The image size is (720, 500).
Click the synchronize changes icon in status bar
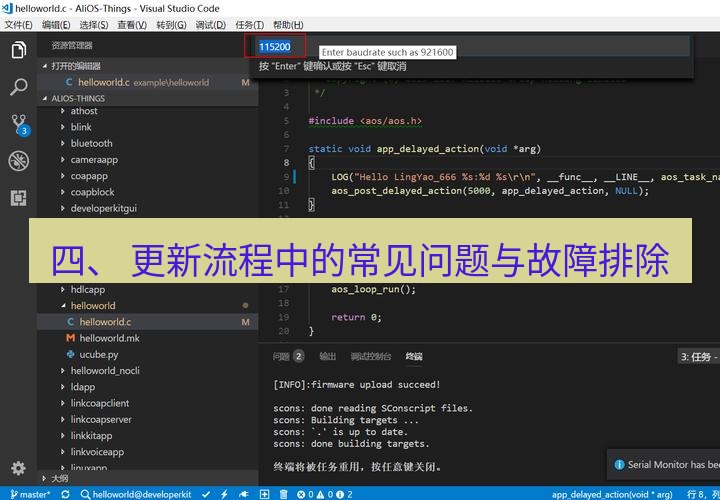(65, 494)
